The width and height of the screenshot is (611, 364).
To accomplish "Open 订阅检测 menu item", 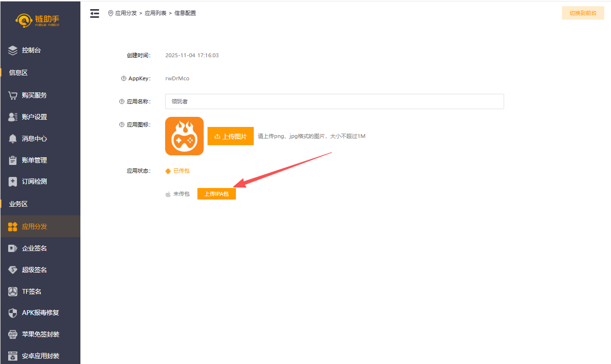I will (34, 181).
